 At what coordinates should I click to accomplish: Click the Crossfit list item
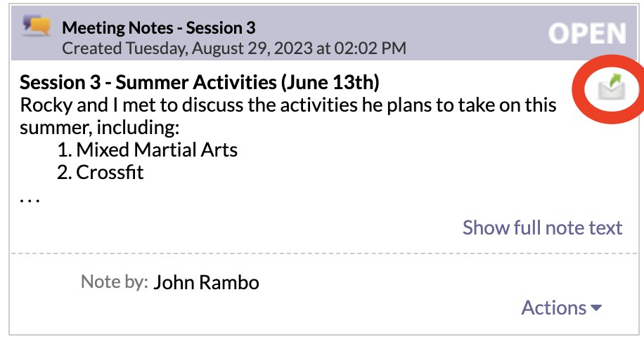[x=101, y=172]
